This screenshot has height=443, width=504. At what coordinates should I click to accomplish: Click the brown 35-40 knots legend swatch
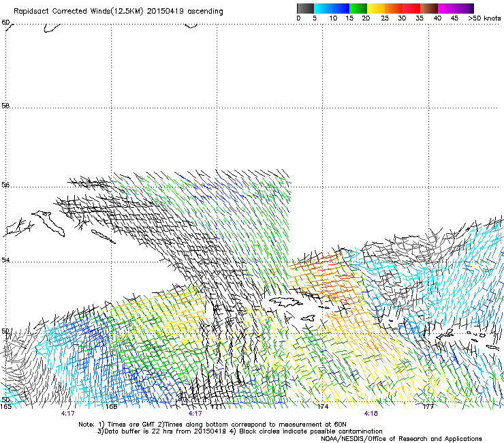(429, 8)
